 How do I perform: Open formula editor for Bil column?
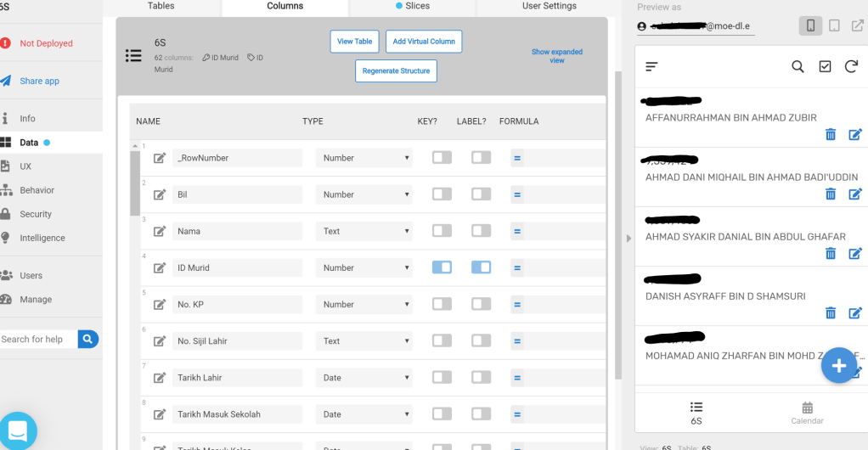[x=516, y=194]
